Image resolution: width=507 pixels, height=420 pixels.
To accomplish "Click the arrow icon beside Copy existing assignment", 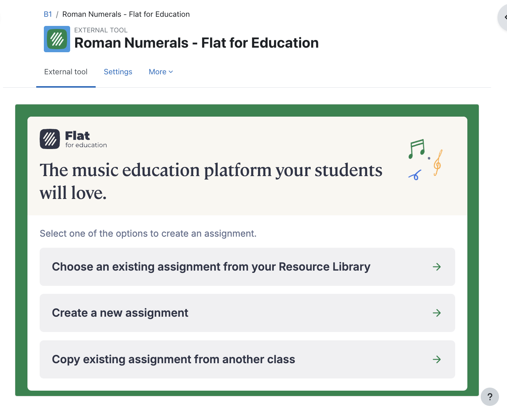I will 437,359.
